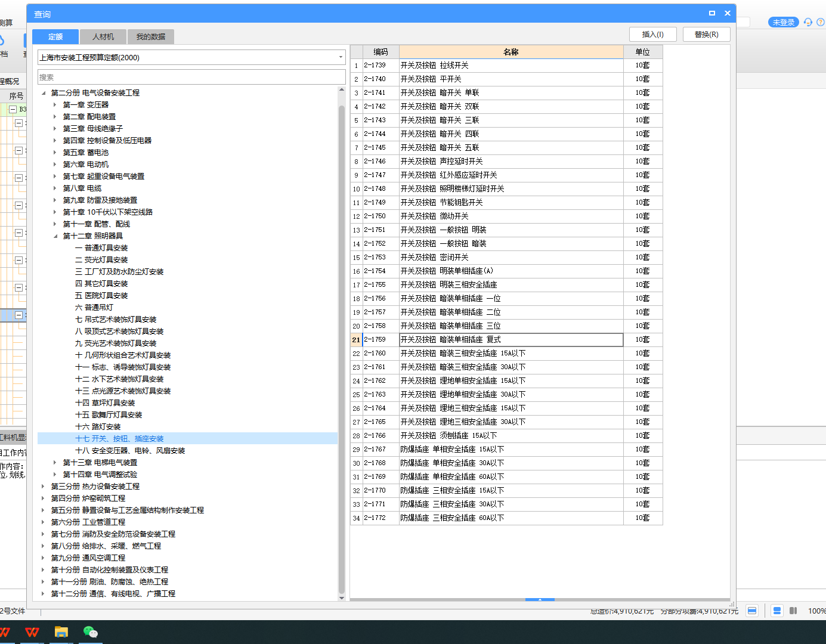Viewport: 826px width, 644px height.
Task: Select row 开关及按钮 暗开关 双联
Action: (506, 107)
